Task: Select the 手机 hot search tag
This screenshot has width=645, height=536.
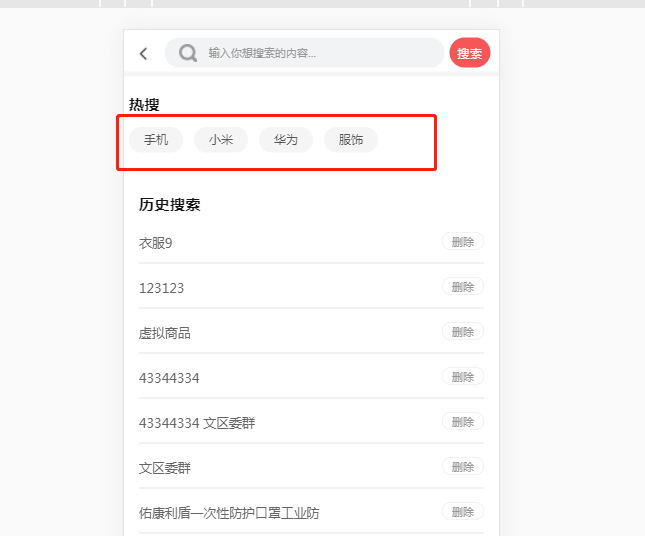Action: [x=156, y=140]
